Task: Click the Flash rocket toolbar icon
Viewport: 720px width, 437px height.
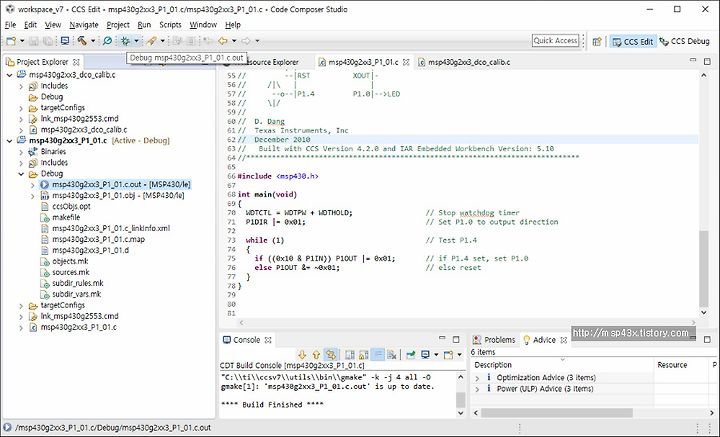Action: pos(152,41)
